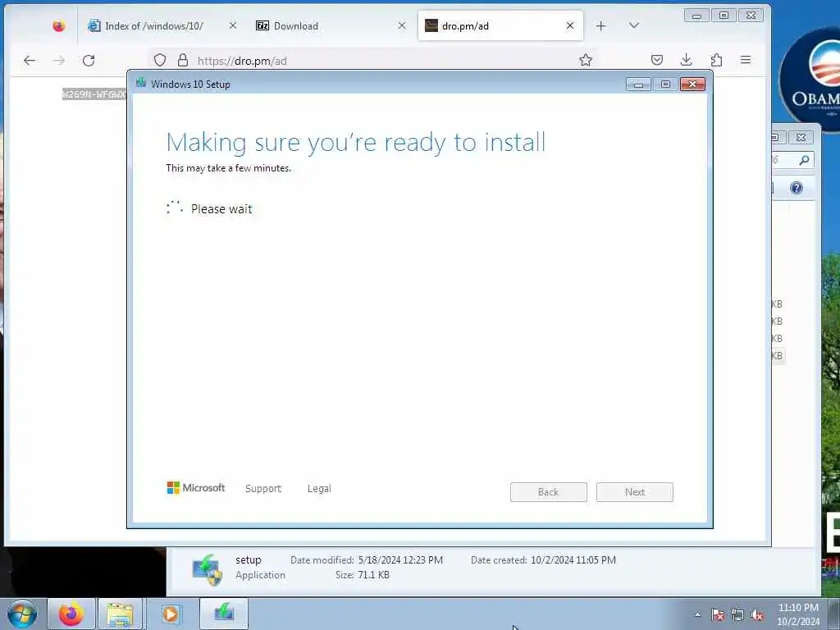This screenshot has width=840, height=630.
Task: Minimize the Firefox window
Action: click(696, 16)
